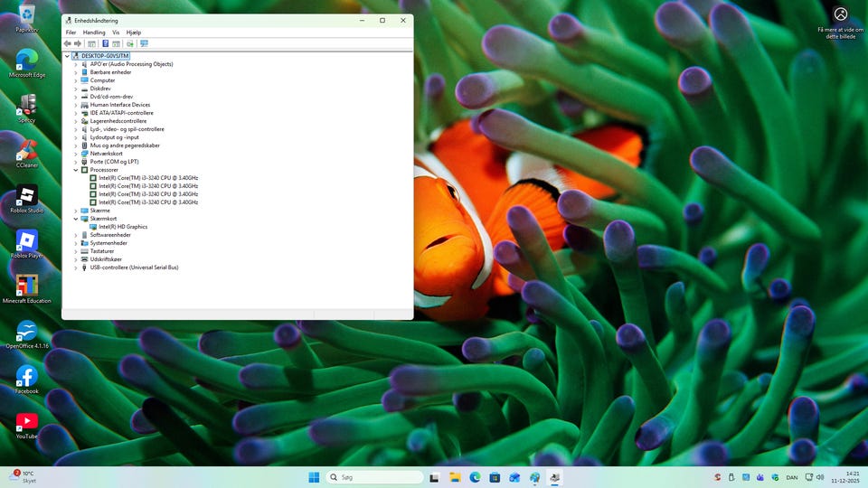Open the Windows Start button
Image resolution: width=868 pixels, height=488 pixels.
(314, 477)
